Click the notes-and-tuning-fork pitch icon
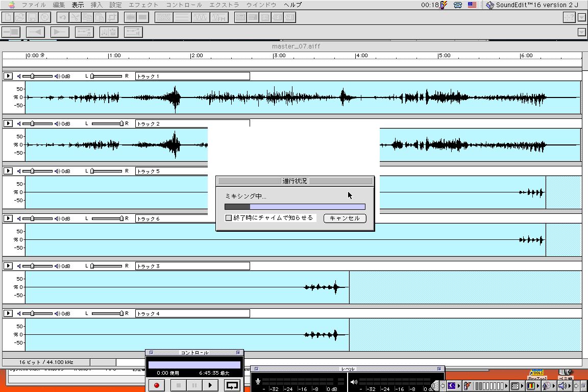This screenshot has width=588, height=392. coord(109,32)
